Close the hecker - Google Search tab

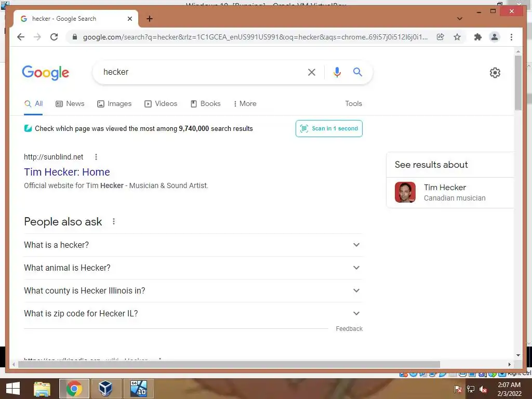129,19
